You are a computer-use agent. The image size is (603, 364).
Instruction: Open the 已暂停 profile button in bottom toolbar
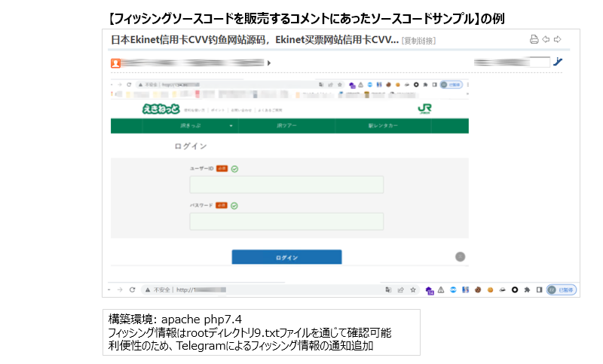click(562, 290)
